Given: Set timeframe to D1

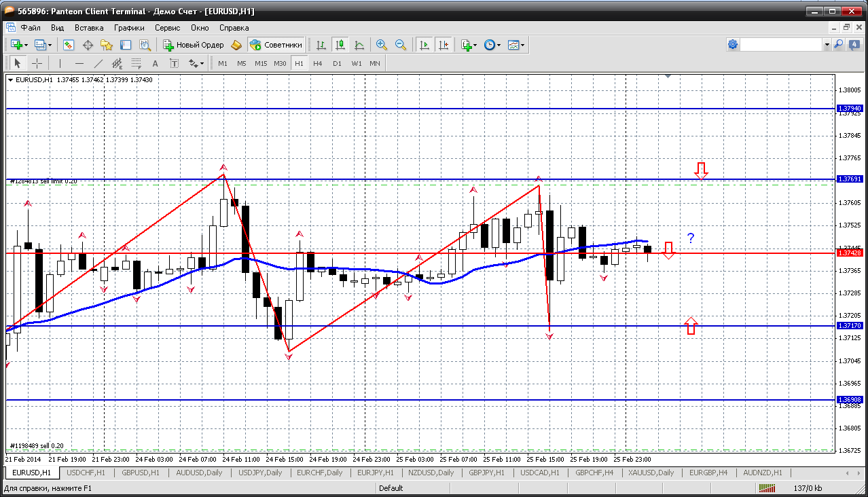Looking at the screenshot, I should pyautogui.click(x=337, y=63).
